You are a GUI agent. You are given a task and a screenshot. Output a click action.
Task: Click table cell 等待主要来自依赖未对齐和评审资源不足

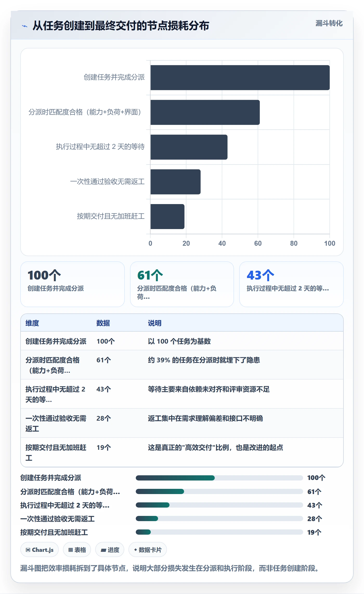[x=209, y=389]
